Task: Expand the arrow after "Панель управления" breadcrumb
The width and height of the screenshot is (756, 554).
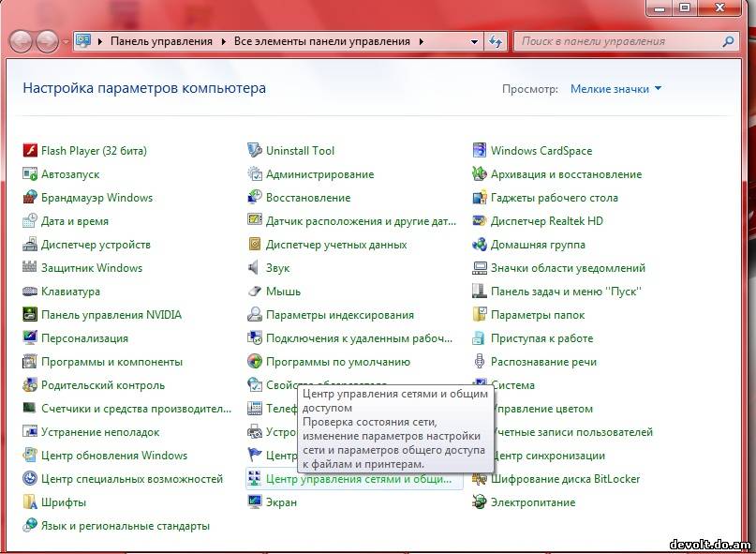Action: 223,42
